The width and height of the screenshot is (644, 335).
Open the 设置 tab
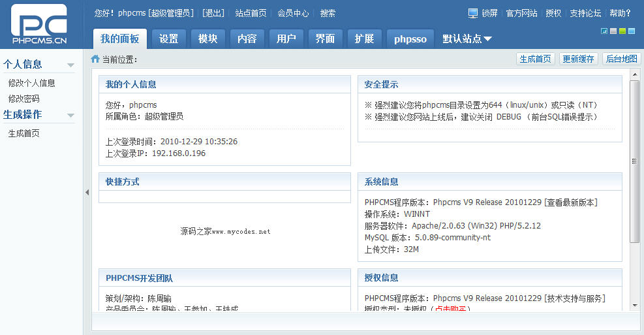coord(169,39)
